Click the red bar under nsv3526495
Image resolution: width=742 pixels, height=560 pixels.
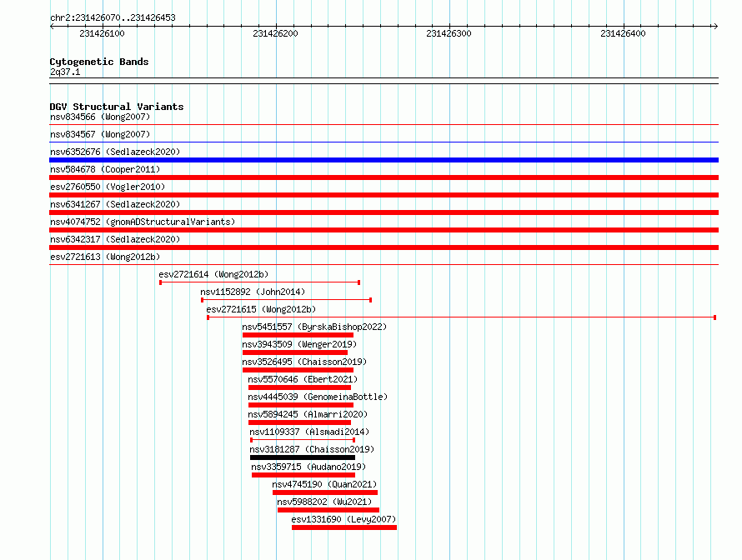(x=298, y=370)
